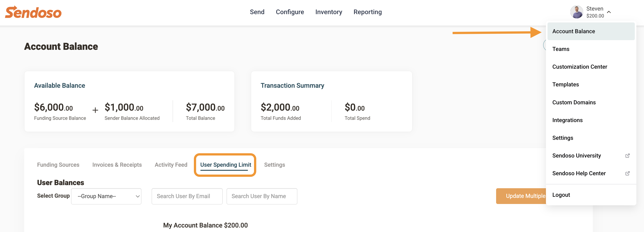Select the User Spending Limit tab
Screen dimensions: 644x232
tap(226, 165)
